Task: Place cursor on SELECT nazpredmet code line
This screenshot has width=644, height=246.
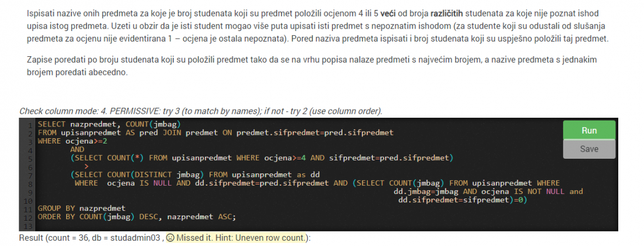Action: tap(109, 124)
